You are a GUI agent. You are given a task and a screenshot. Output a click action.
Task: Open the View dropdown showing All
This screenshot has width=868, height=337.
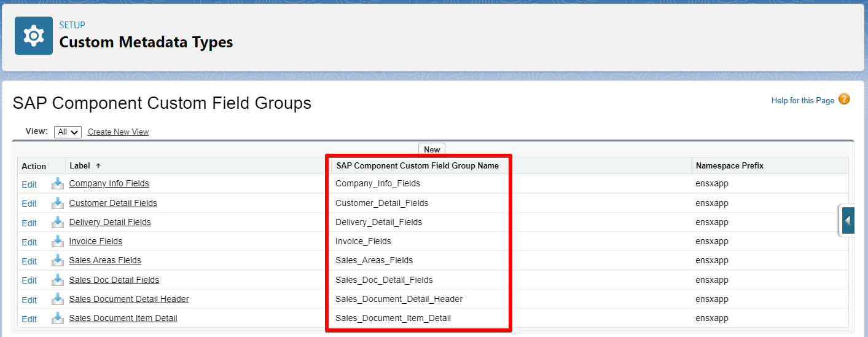[68, 132]
